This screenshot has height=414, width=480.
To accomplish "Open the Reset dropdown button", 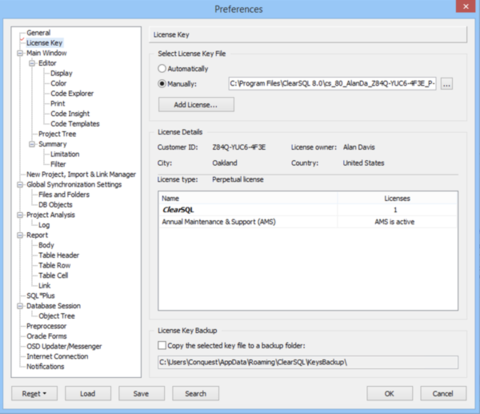I will pos(34,394).
